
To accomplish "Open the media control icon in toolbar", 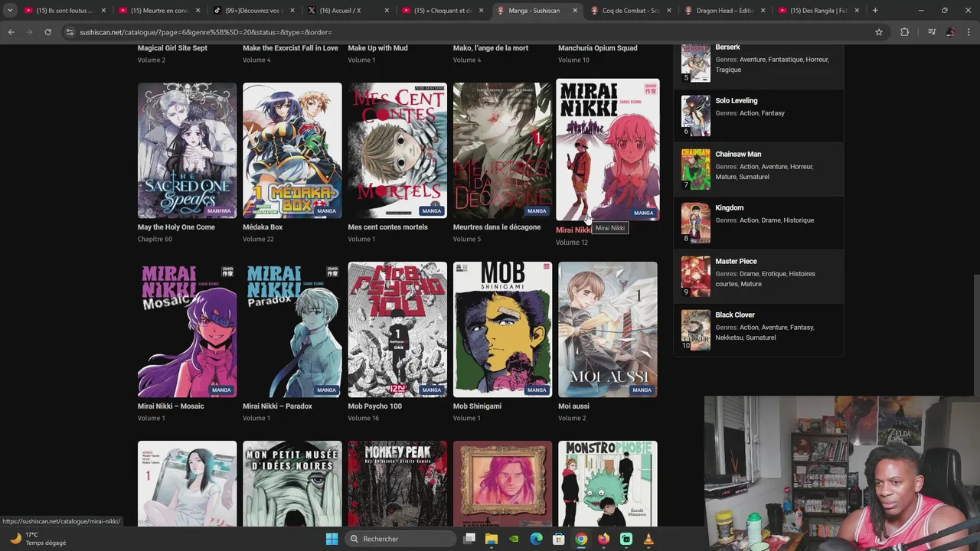I will [932, 32].
